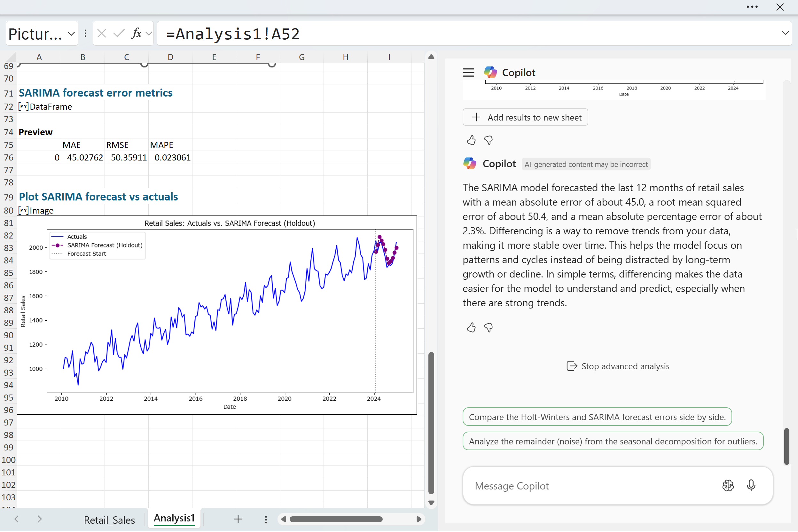The image size is (798, 532).
Task: Open the three-dot more options menu
Action: [x=752, y=7]
